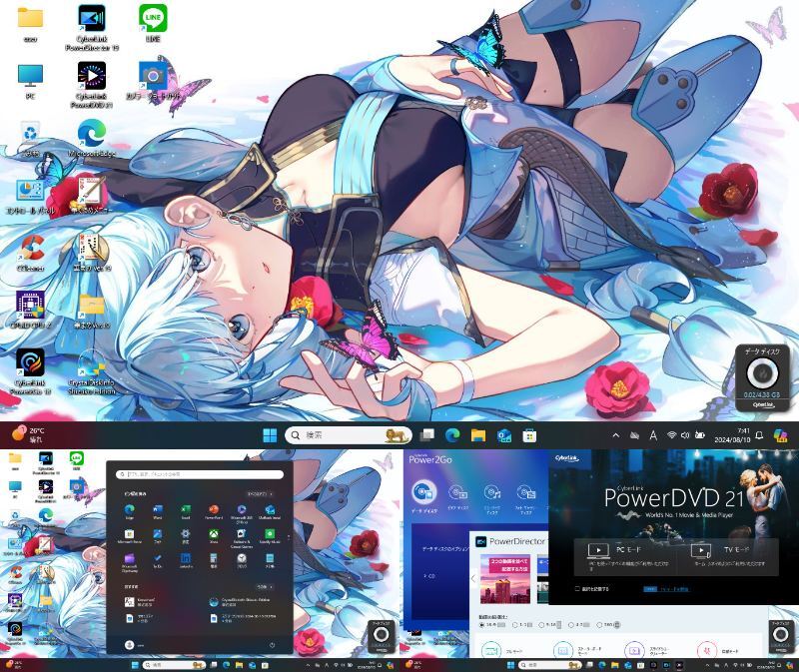The image size is (799, 672).
Task: Open the Start button on the main taskbar
Action: click(270, 435)
